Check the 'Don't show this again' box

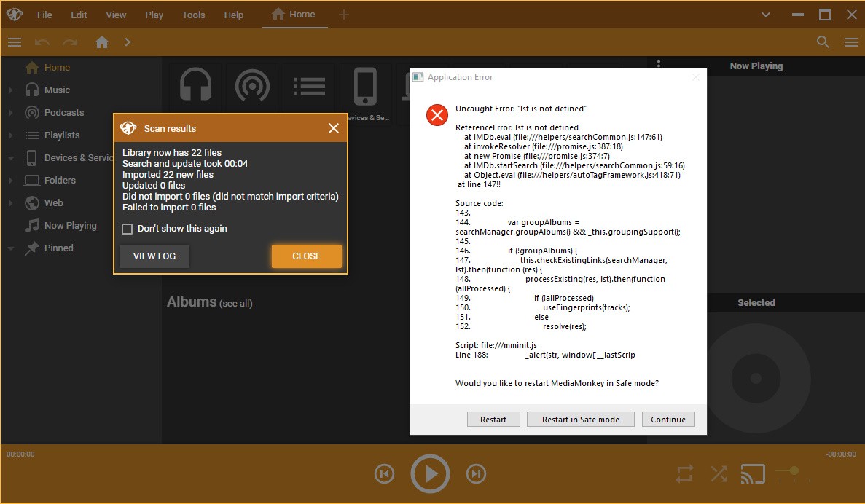pos(128,229)
